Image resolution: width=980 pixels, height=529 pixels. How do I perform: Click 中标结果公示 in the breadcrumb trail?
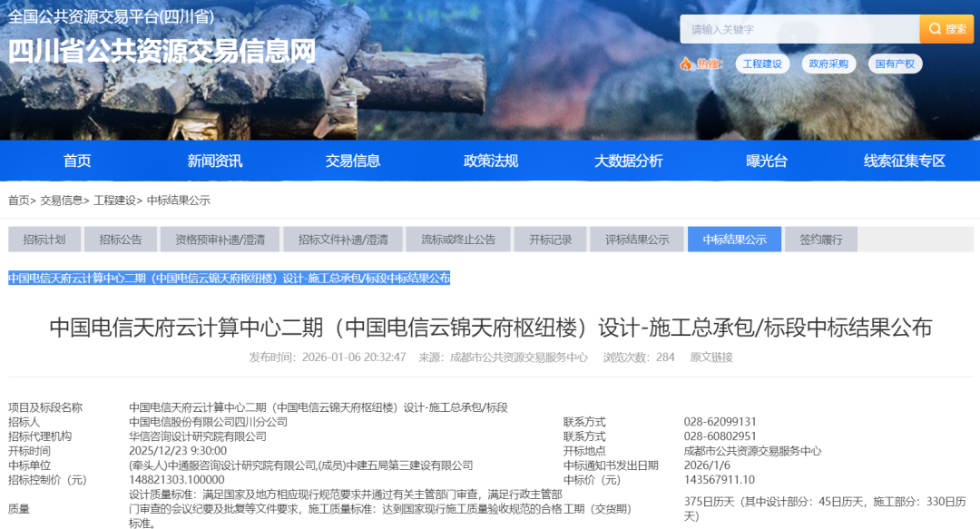click(178, 201)
